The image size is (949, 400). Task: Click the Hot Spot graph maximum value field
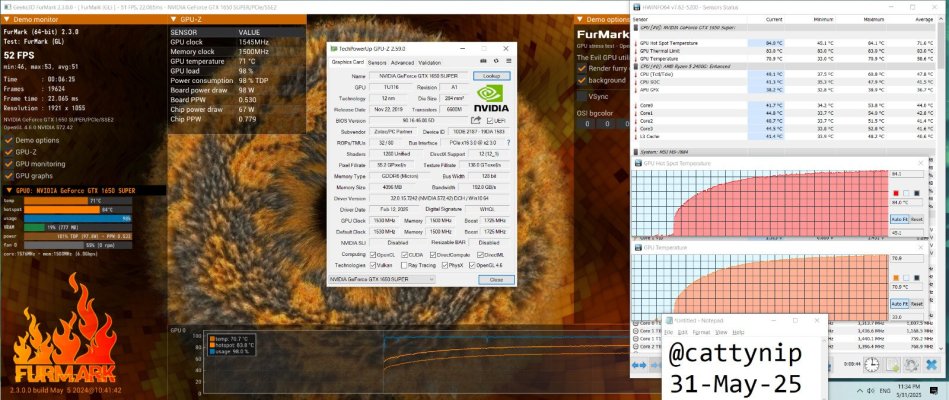pyautogui.click(x=907, y=174)
